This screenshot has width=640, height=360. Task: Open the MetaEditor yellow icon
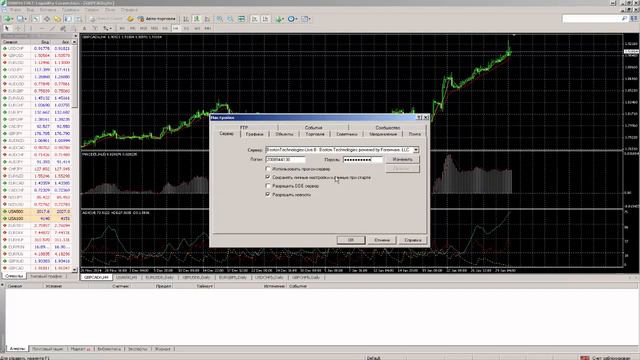[x=130, y=19]
